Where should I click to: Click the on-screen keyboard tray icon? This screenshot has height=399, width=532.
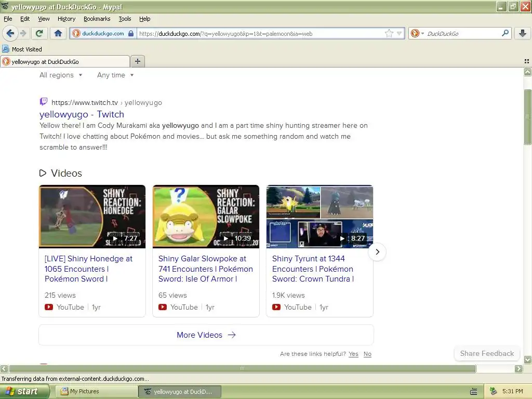coord(474,392)
